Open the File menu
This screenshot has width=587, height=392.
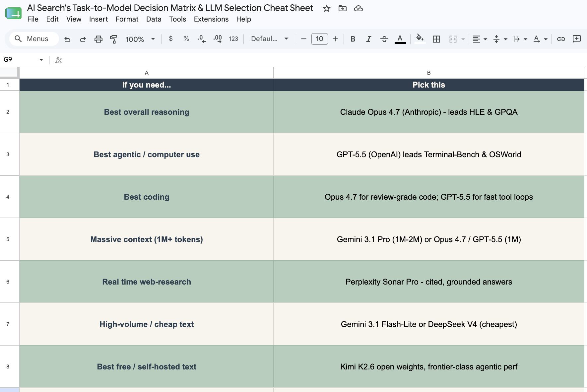point(33,19)
